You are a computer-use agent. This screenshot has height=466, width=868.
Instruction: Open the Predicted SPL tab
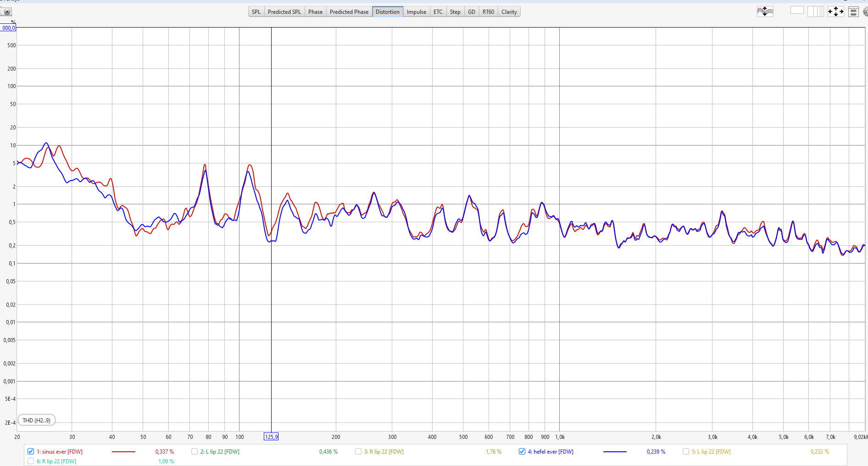coord(284,12)
